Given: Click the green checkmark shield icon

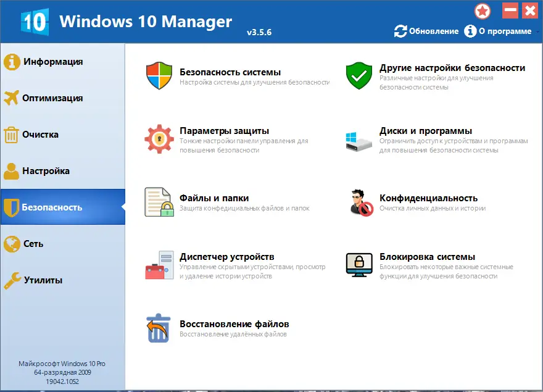Looking at the screenshot, I should pos(359,75).
